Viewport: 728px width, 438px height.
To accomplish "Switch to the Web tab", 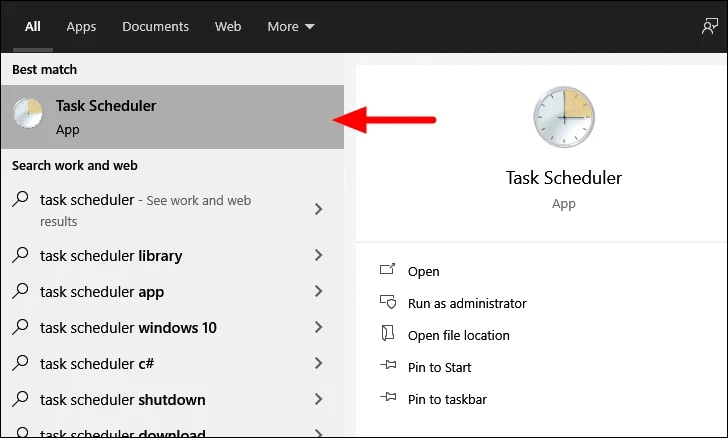I will [228, 26].
